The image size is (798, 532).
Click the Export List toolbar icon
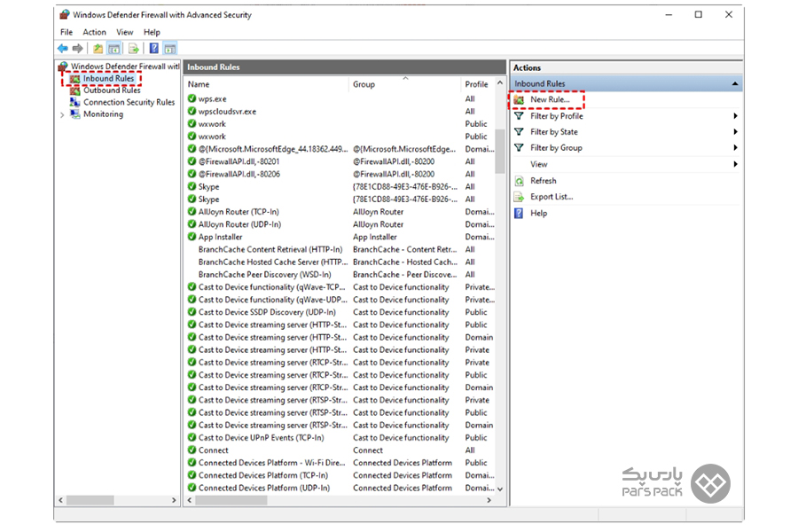click(x=133, y=49)
